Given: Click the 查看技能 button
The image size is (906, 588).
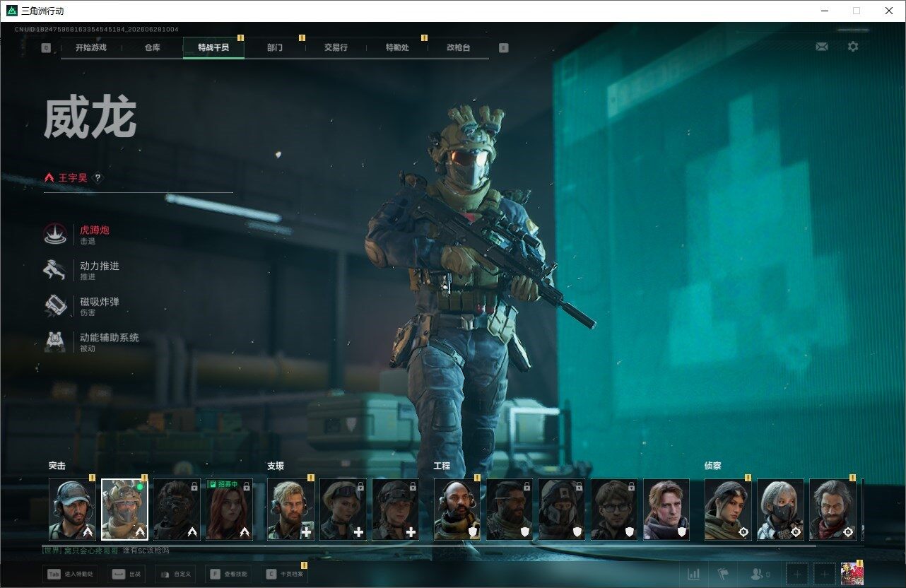Looking at the screenshot, I should click(x=228, y=574).
